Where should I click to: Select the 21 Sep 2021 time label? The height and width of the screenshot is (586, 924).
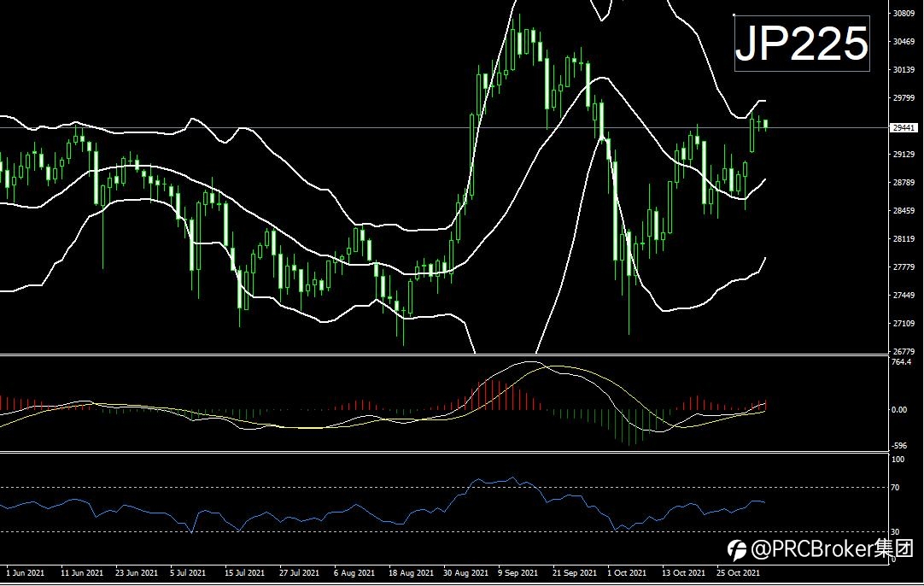pyautogui.click(x=575, y=572)
